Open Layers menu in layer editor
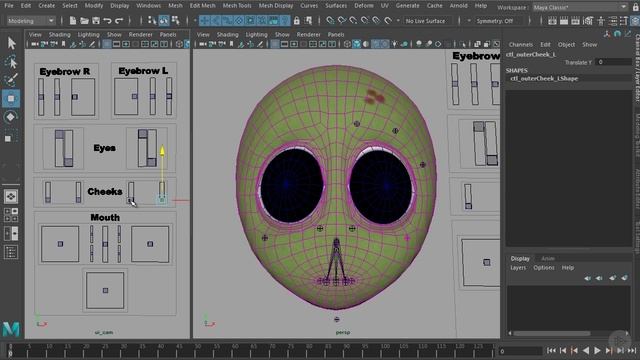 coord(518,268)
